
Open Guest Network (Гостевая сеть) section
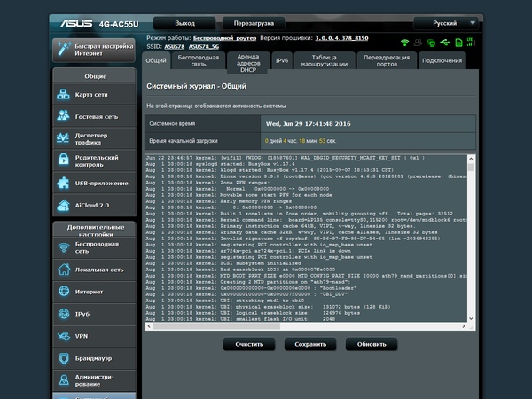point(96,116)
